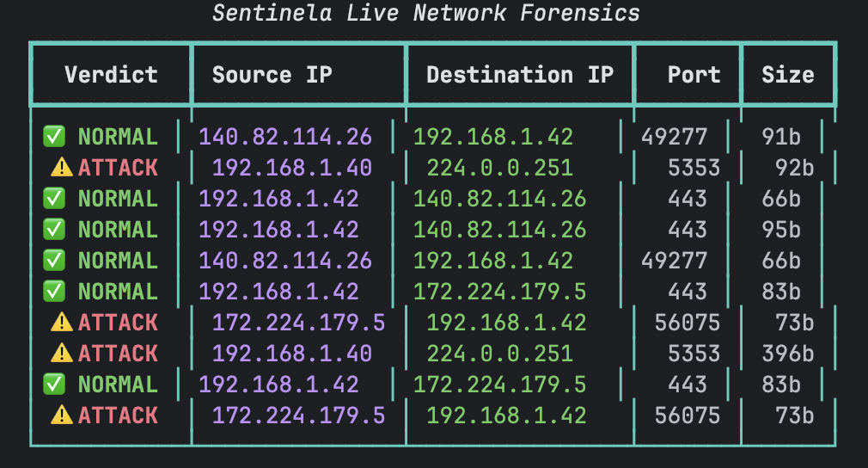
Task: Click the warning triangle in the 396b row
Action: point(61,354)
